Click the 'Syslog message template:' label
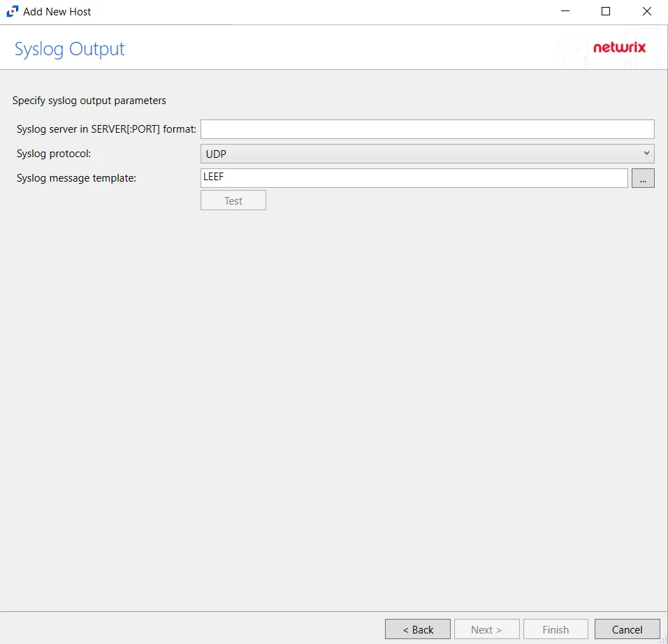This screenshot has width=668, height=644. (x=76, y=178)
